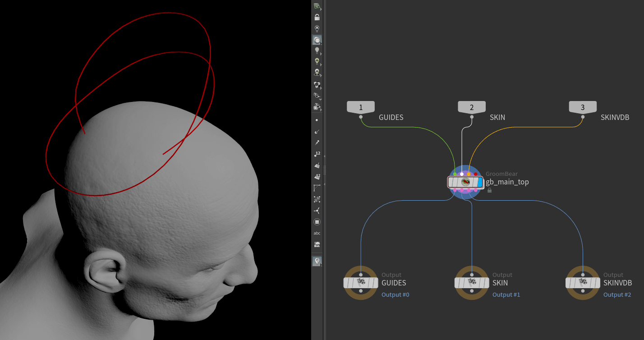Select subnet input tab 3

pos(583,107)
